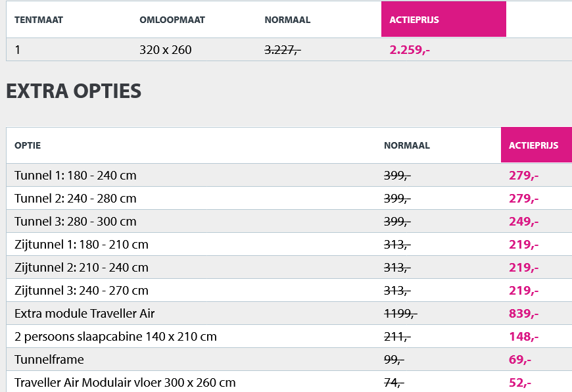Click the OMLOOPMAAT column header
572x392 pixels.
pyautogui.click(x=172, y=20)
